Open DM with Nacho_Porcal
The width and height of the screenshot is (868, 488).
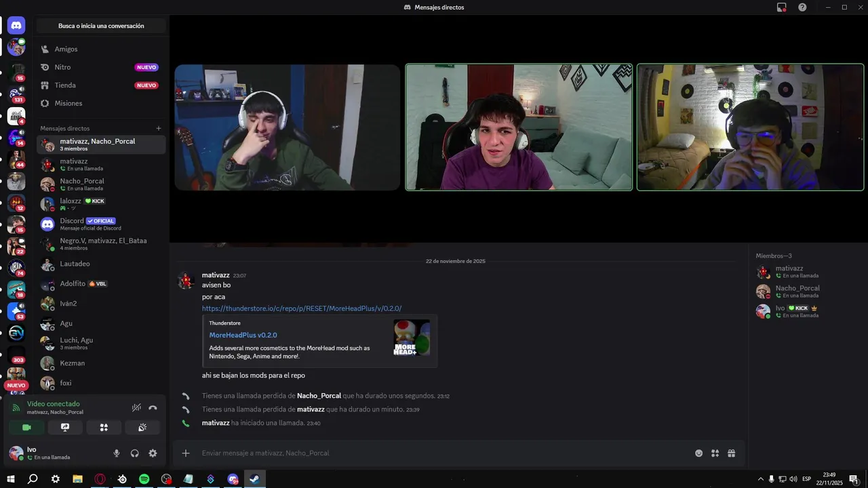(101, 184)
